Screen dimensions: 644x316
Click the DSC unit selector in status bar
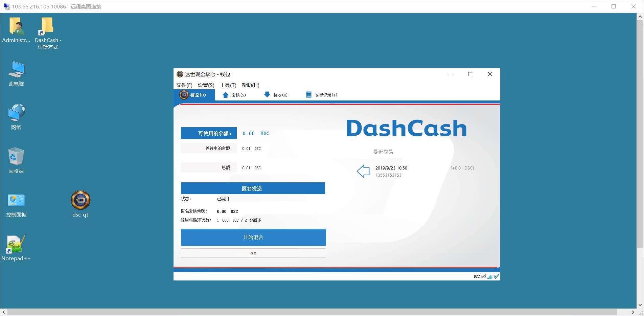[477, 277]
